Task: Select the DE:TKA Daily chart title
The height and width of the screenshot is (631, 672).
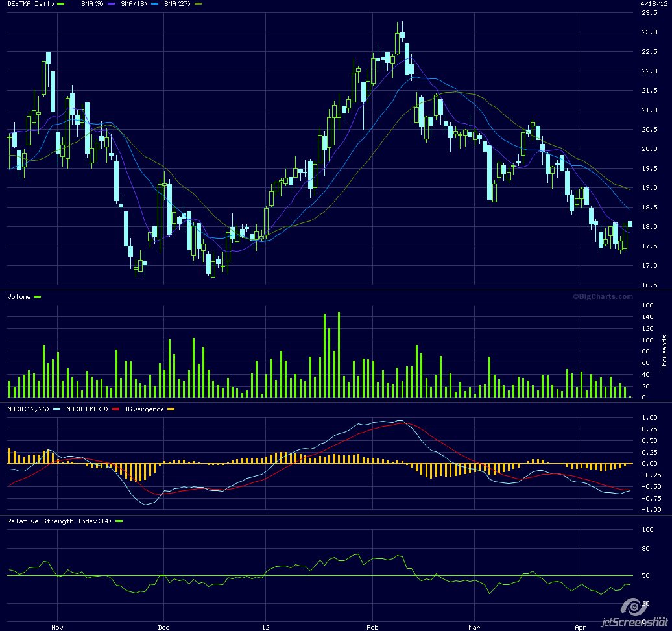Action: 30,4
